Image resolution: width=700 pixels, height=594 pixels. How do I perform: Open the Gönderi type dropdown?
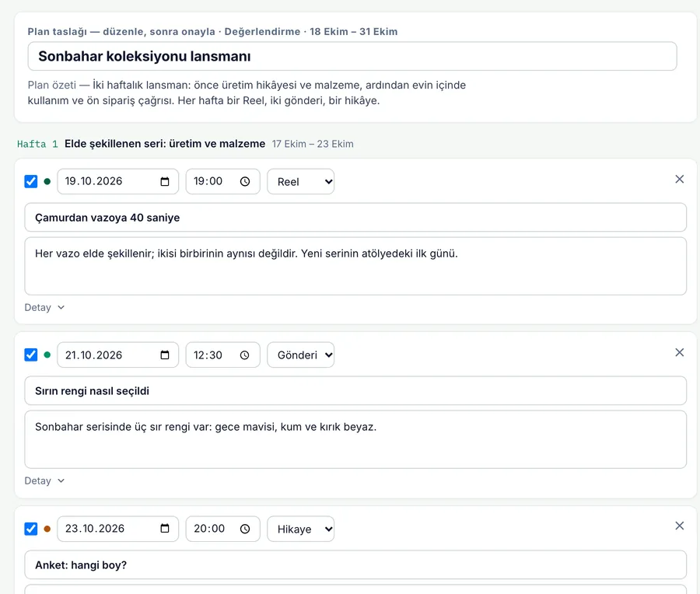(300, 355)
